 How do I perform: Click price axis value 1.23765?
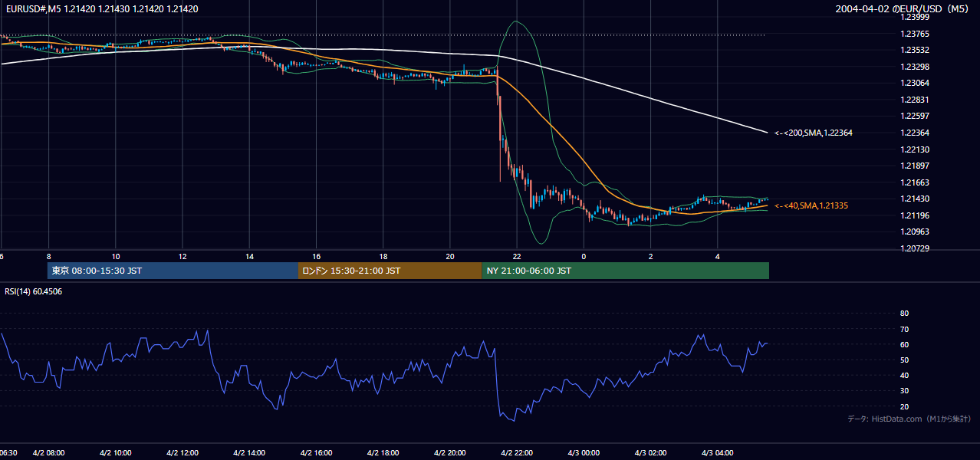click(x=915, y=34)
